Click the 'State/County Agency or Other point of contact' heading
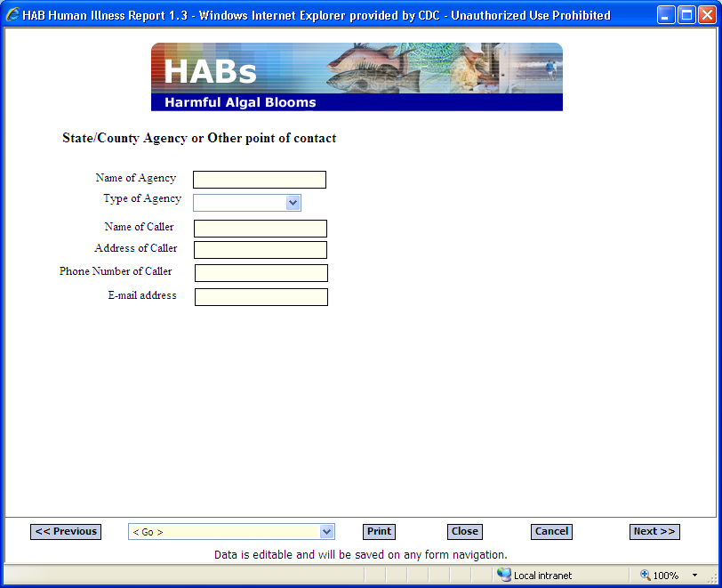The width and height of the screenshot is (722, 588). coord(199,138)
